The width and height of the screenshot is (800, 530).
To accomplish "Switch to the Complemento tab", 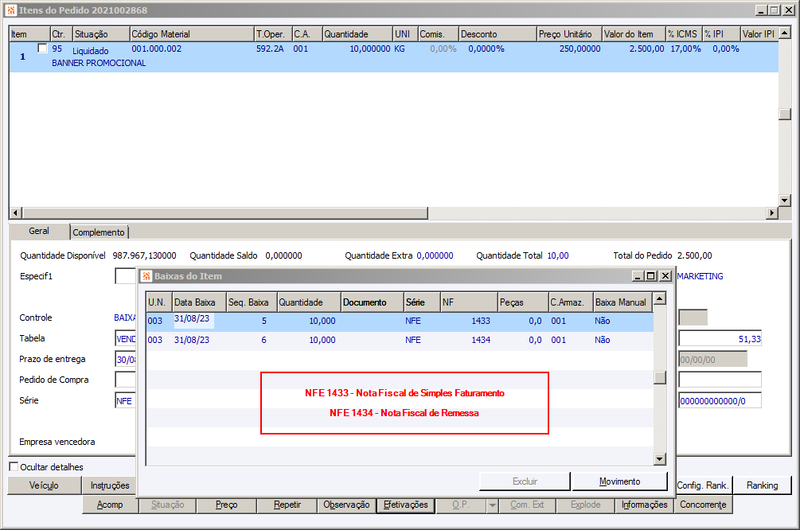I will (x=98, y=232).
